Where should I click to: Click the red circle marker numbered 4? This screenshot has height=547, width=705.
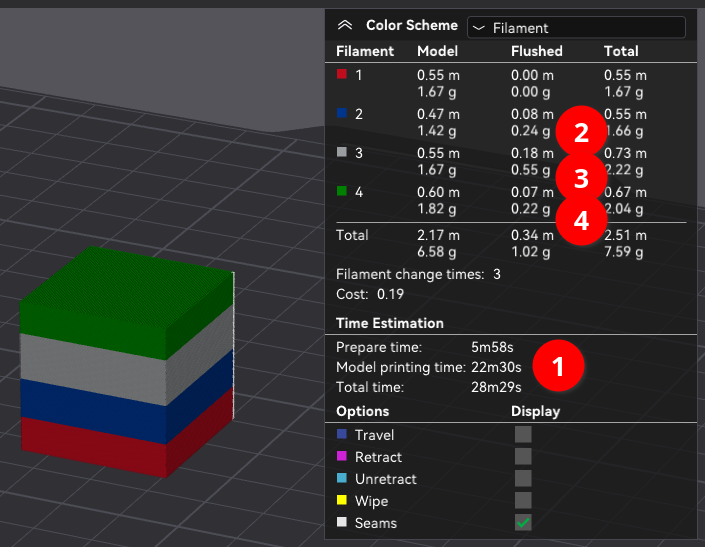coord(580,219)
